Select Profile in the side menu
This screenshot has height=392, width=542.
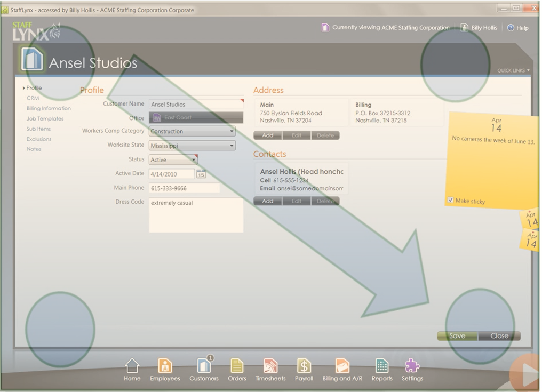(34, 88)
